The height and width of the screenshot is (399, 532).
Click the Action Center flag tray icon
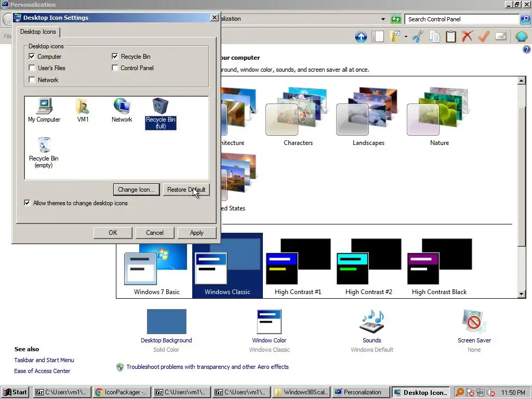point(470,393)
